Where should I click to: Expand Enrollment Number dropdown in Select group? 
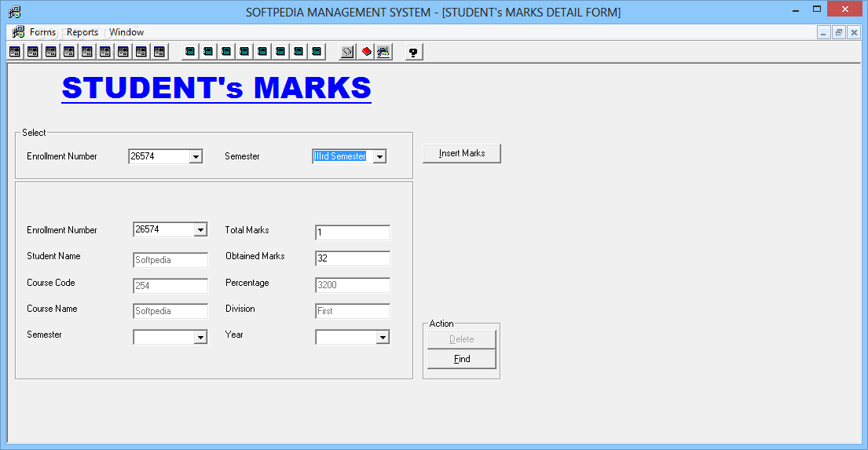[x=196, y=156]
